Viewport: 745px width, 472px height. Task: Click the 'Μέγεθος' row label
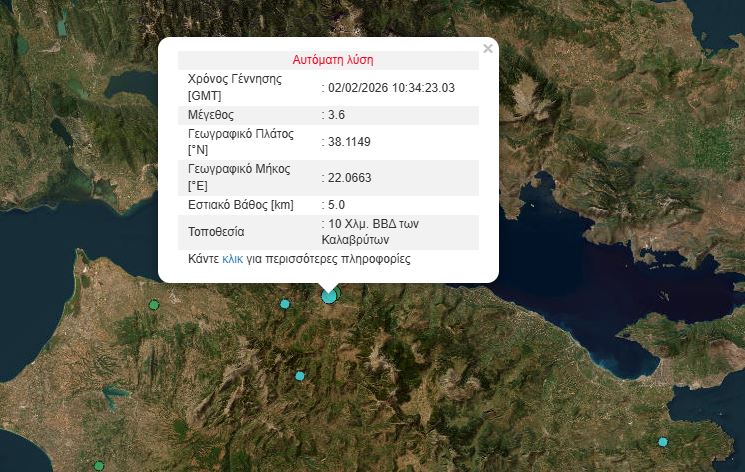pos(211,115)
